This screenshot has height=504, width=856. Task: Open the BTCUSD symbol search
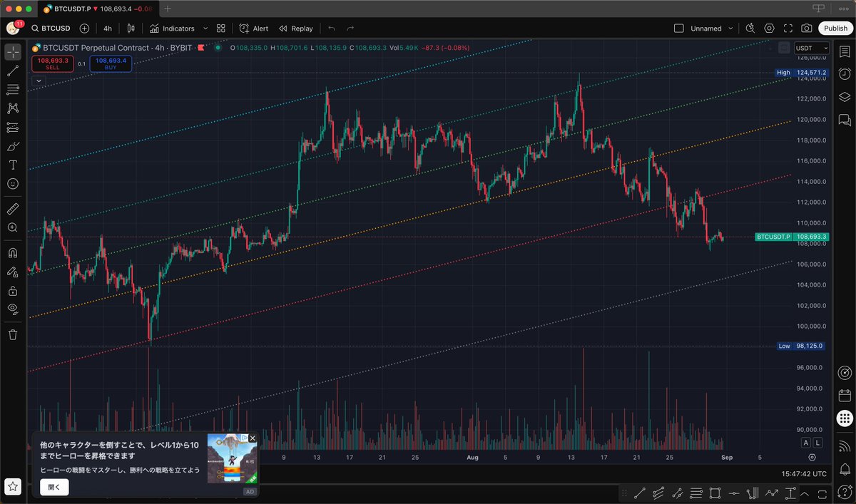[x=50, y=29]
